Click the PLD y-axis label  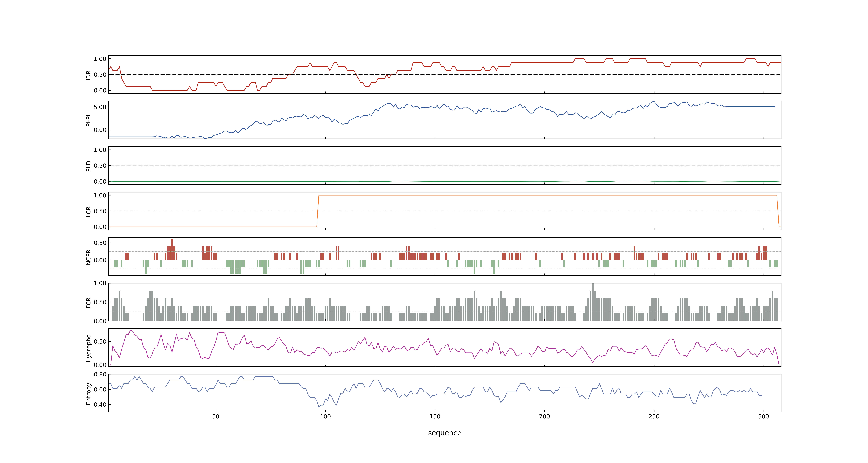88,166
